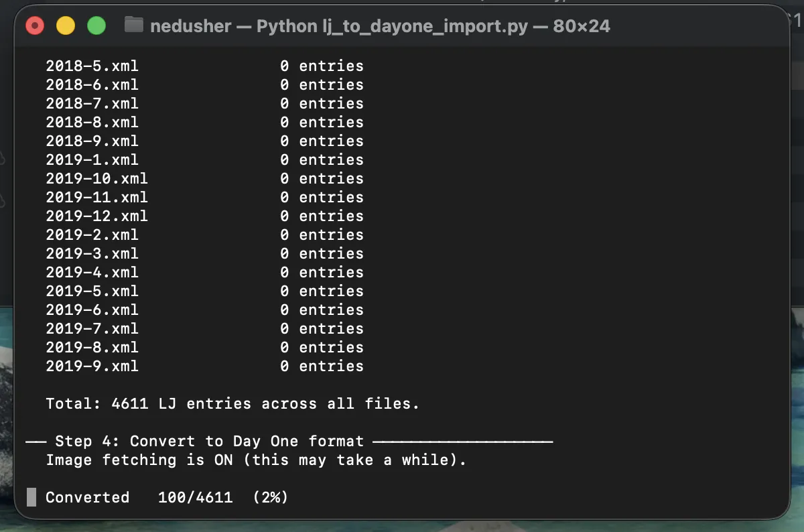Click the folder proxy icon in title bar
Viewport: 804px width, 532px height.
click(134, 25)
